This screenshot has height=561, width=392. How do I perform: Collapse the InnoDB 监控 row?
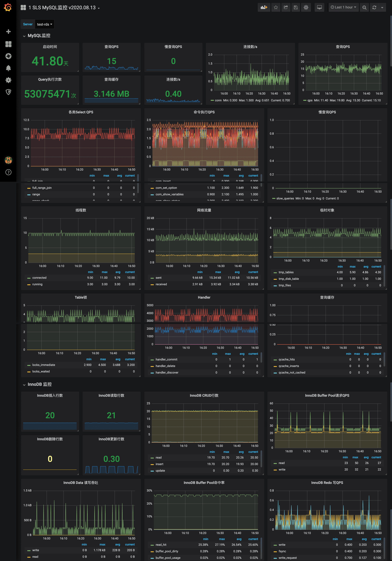[40, 384]
